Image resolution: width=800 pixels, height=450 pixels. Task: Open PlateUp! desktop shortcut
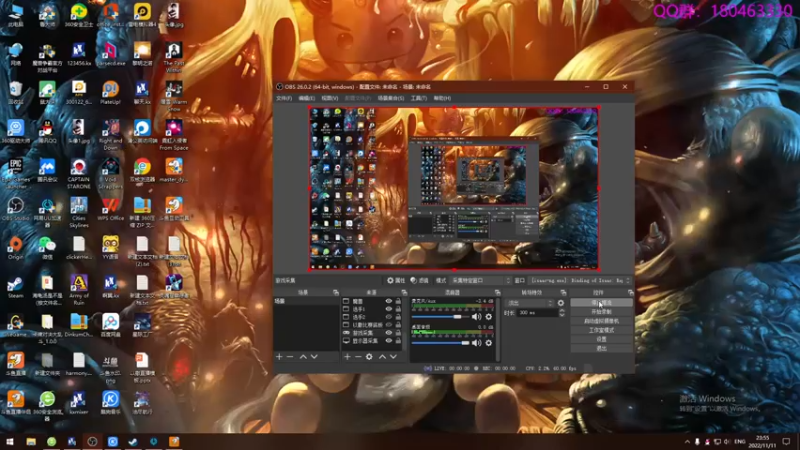tap(110, 94)
